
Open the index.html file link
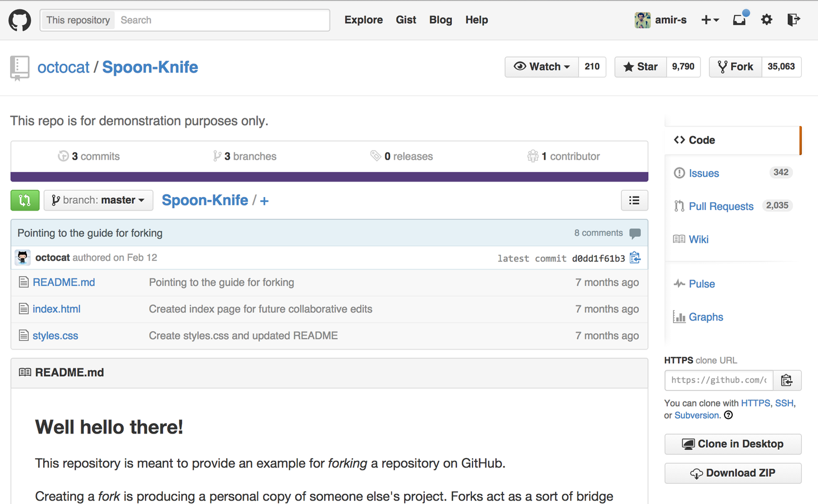57,309
